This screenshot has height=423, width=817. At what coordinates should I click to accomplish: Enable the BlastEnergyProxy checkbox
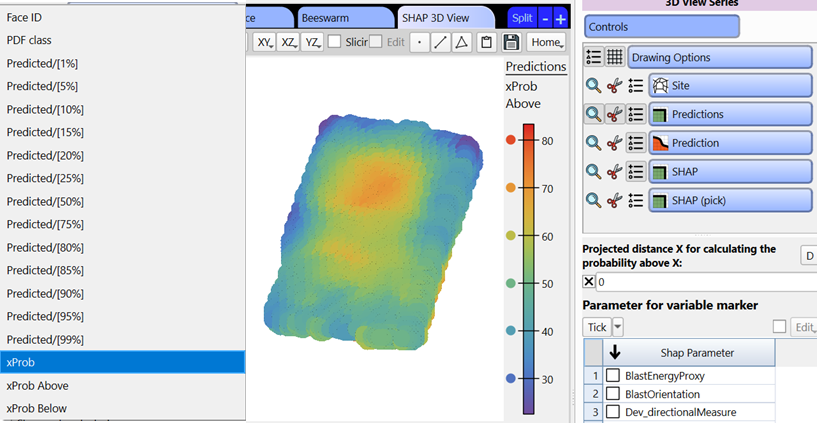[613, 375]
